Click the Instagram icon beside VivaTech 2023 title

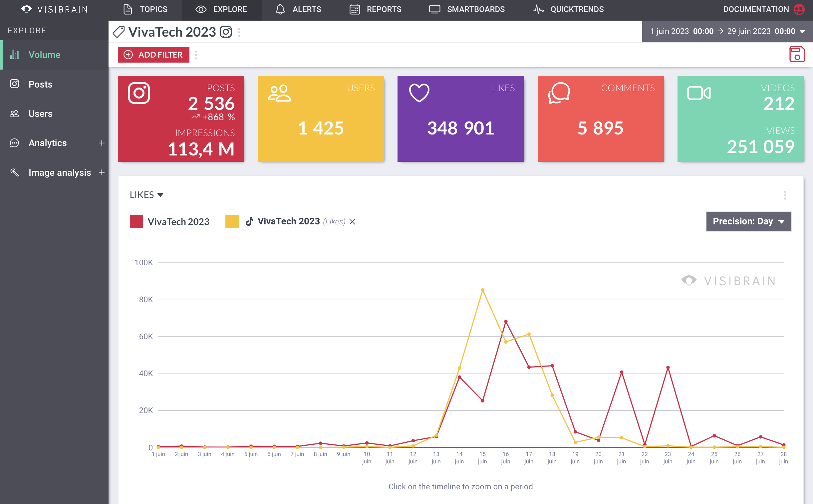click(x=226, y=32)
